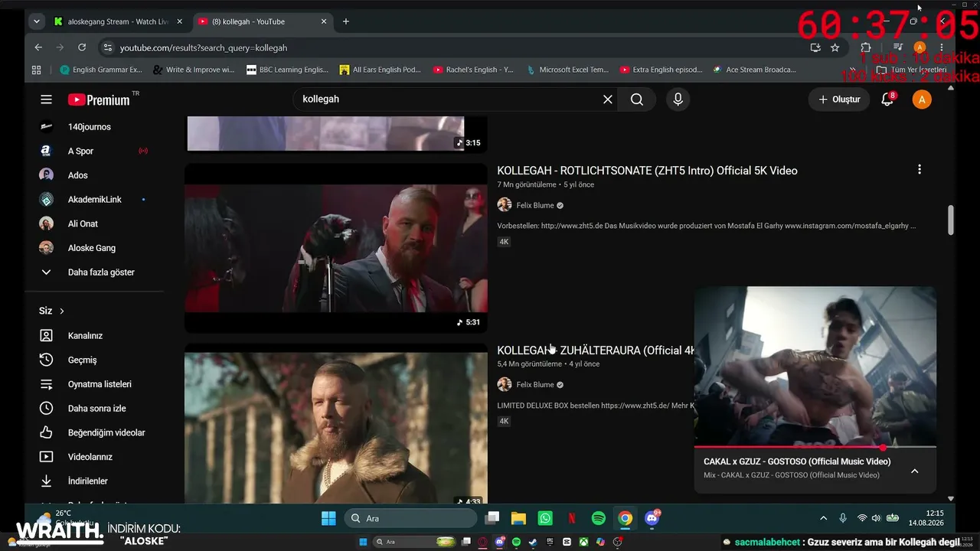The width and height of the screenshot is (980, 551).
Task: Open site info in the address bar
Action: tap(108, 47)
